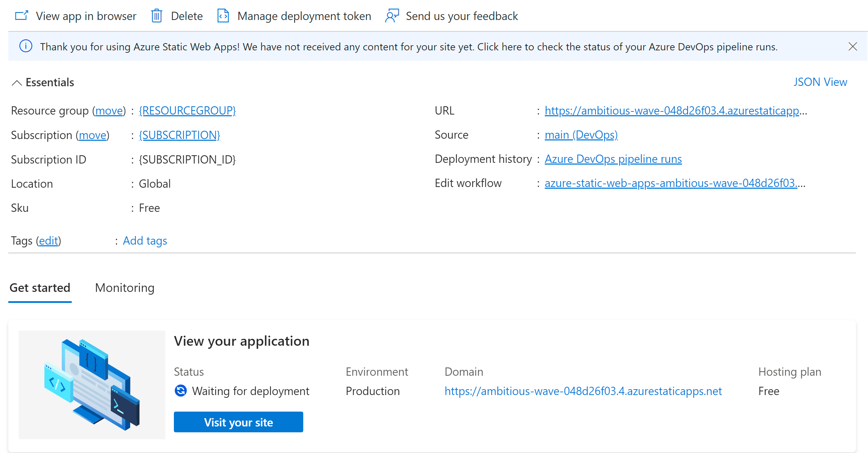Select the Get started tab
This screenshot has width=868, height=453.
tap(40, 288)
